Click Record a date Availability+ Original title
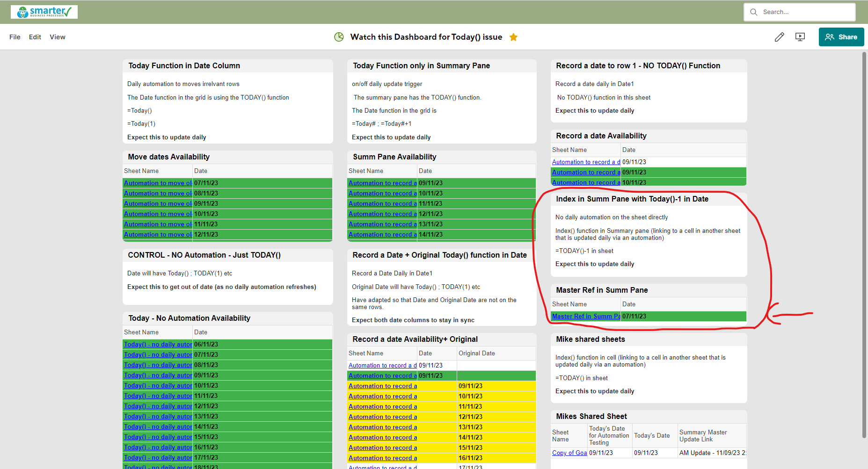 [x=415, y=339]
